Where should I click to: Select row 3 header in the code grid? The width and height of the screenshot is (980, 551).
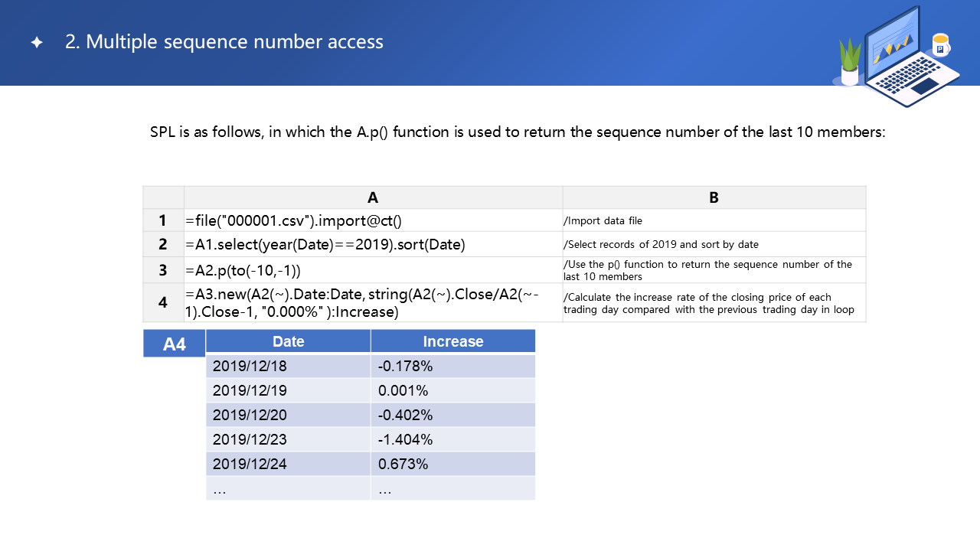click(x=163, y=270)
